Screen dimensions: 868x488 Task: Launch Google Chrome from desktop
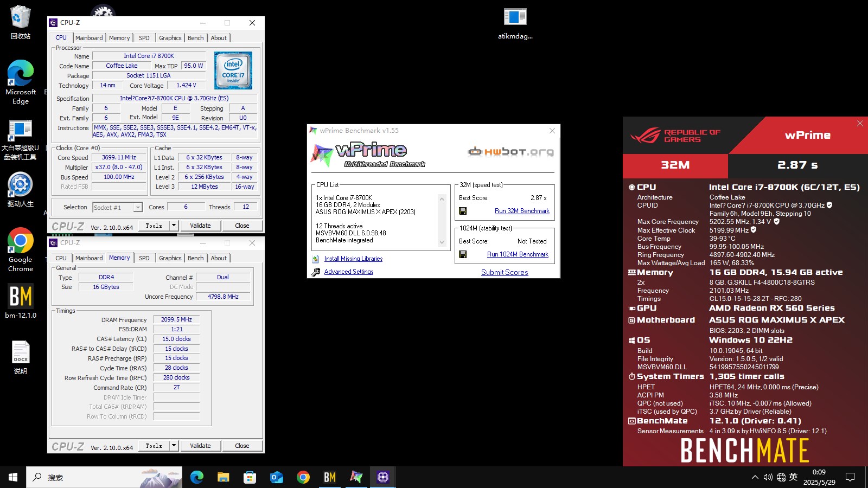click(21, 249)
